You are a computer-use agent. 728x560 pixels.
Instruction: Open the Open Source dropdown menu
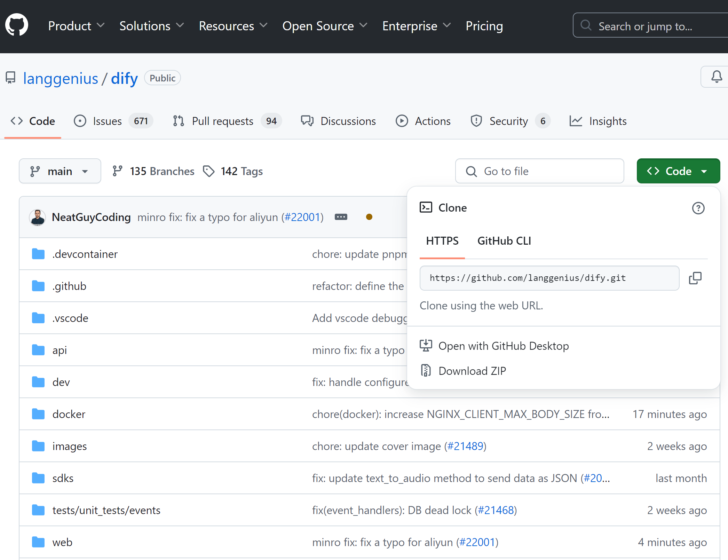pyautogui.click(x=325, y=26)
